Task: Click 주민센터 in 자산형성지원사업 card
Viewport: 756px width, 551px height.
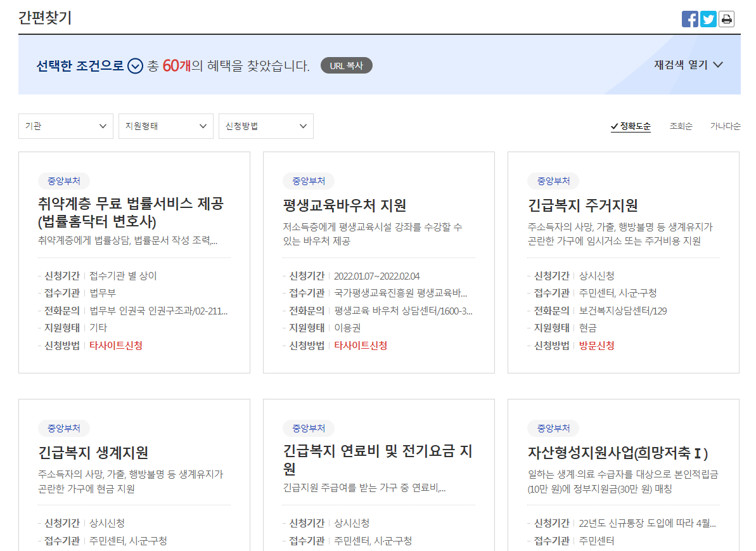Action: [596, 541]
